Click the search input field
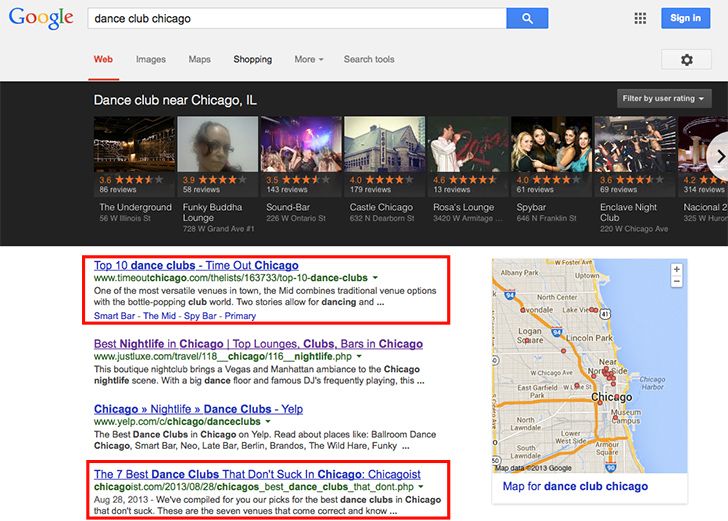The height and width of the screenshot is (521, 728). coord(295,18)
